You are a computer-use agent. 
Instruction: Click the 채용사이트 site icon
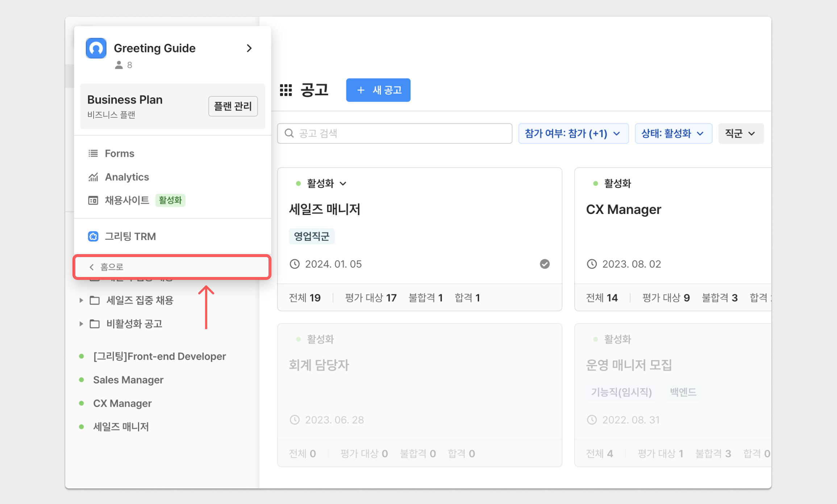(x=93, y=200)
